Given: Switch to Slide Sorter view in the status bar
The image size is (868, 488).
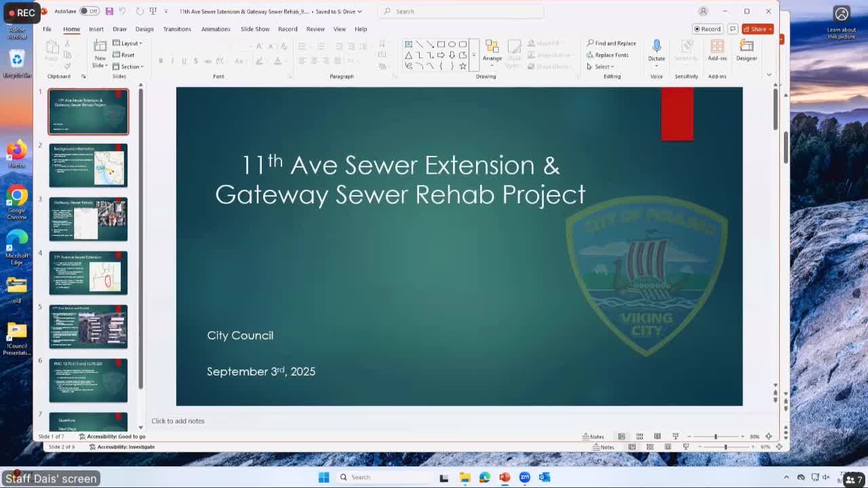Looking at the screenshot, I should coord(639,436).
